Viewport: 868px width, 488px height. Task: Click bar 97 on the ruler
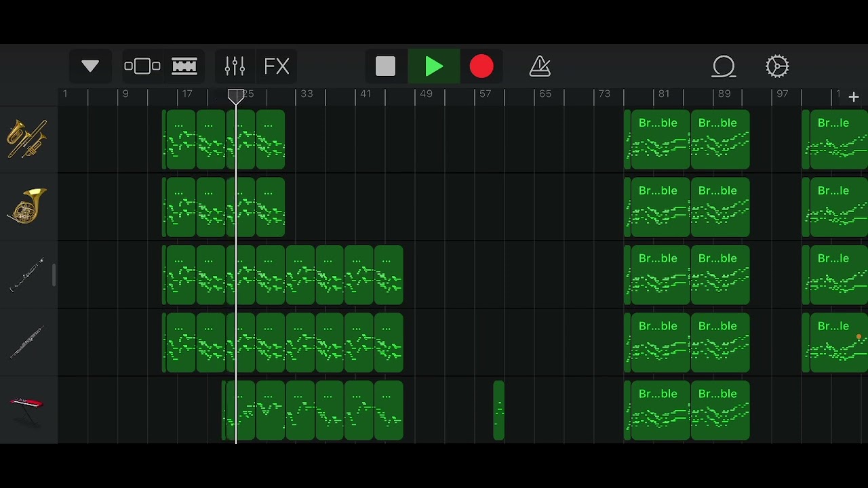[x=783, y=94]
